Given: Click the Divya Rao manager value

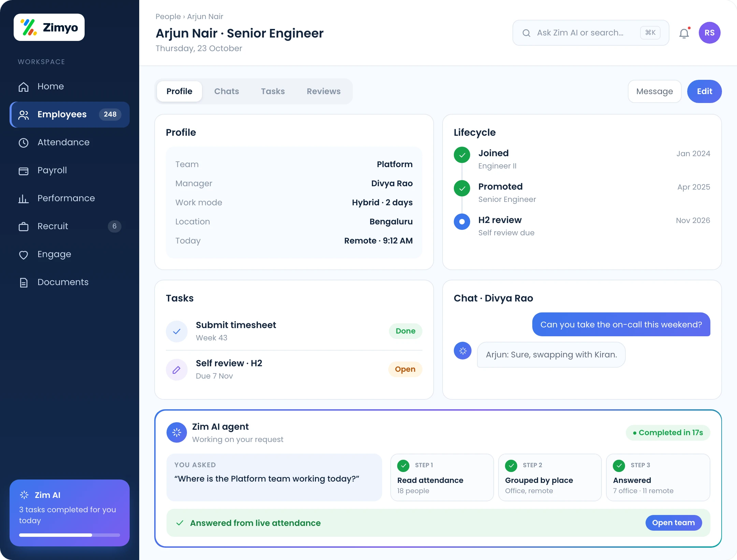Looking at the screenshot, I should tap(392, 183).
